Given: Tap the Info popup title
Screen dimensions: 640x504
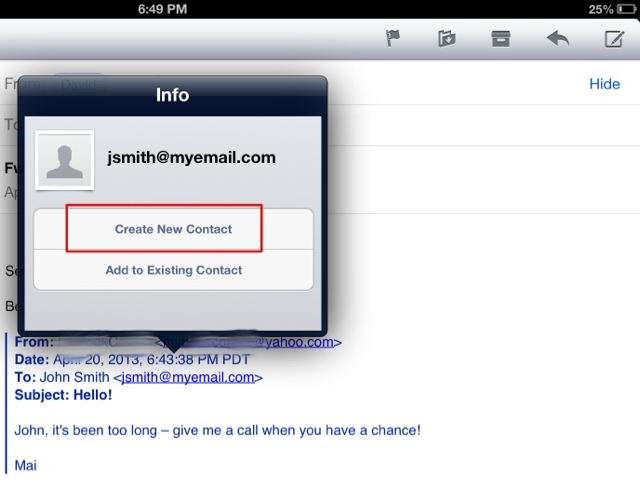Looking at the screenshot, I should 173,95.
